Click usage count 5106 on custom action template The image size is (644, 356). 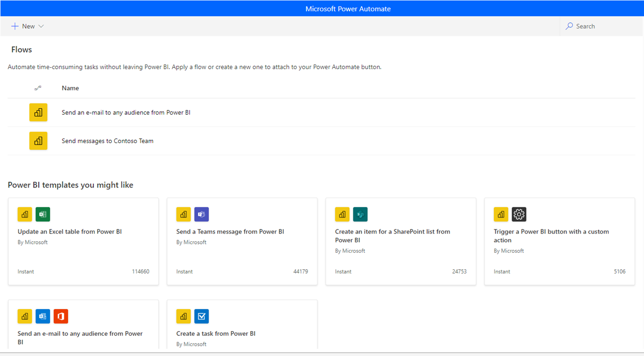pyautogui.click(x=620, y=271)
